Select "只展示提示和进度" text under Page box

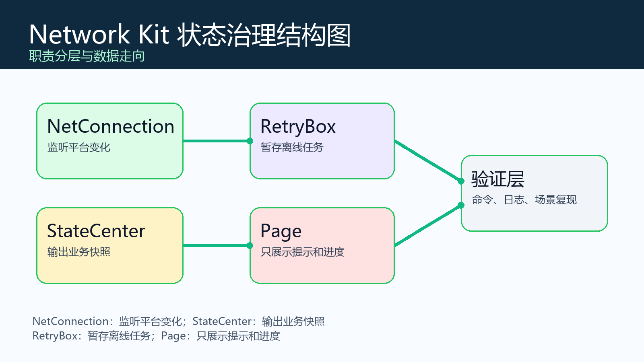[303, 252]
